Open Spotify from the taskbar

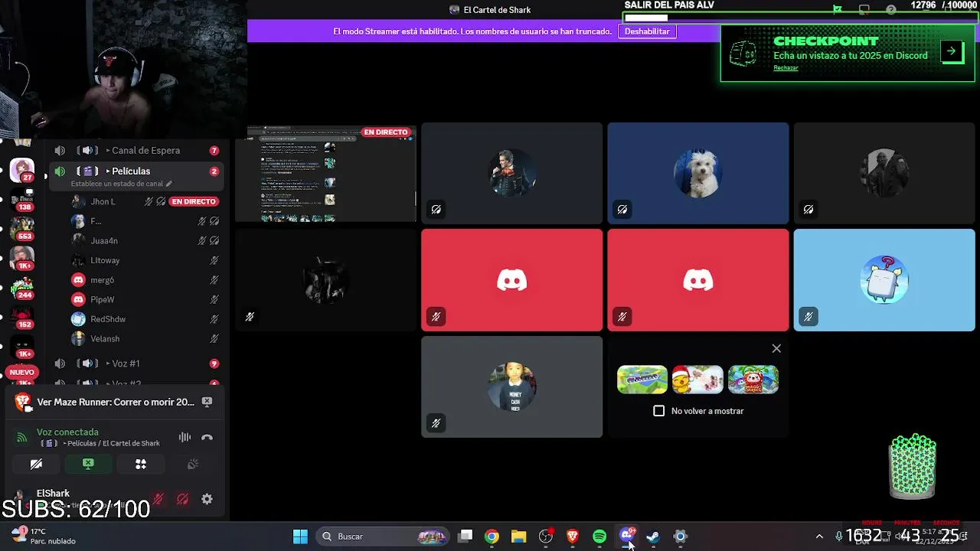pos(599,536)
